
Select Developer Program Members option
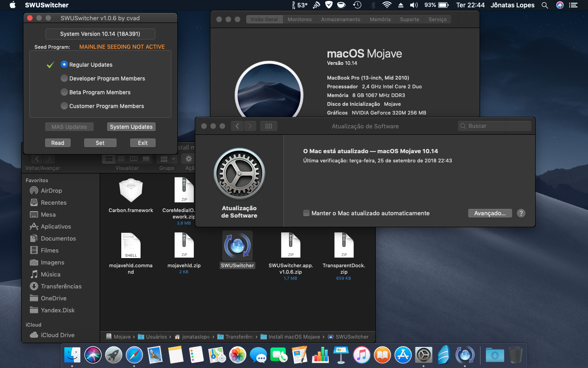64,79
